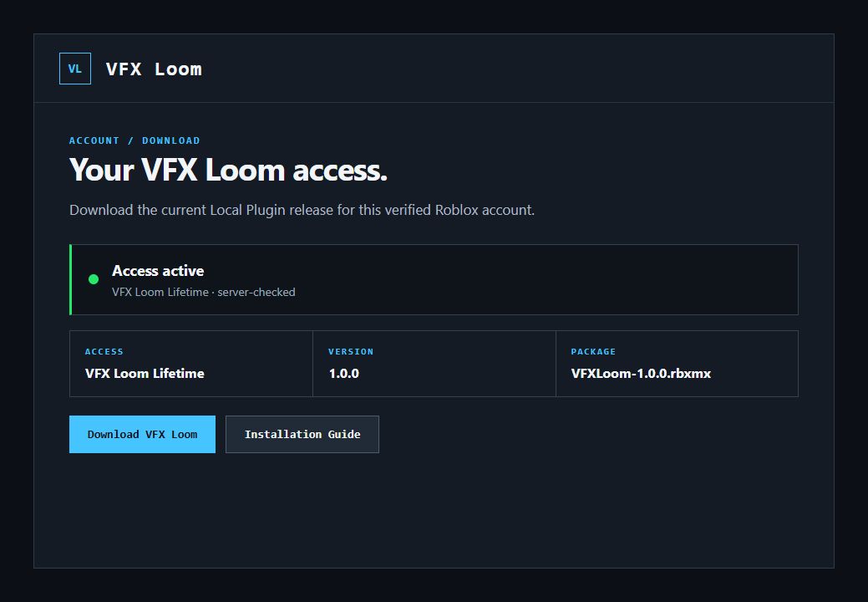Screen dimensions: 868x602
Task: Click the VERSION label
Action: [351, 352]
